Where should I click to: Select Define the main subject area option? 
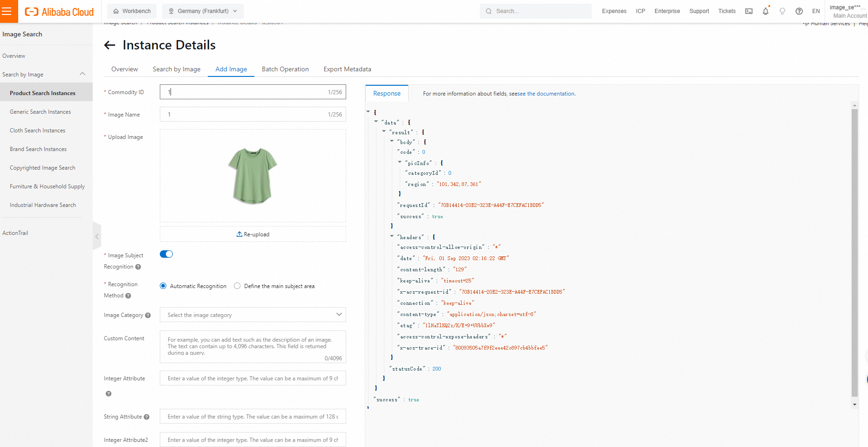[x=238, y=286]
